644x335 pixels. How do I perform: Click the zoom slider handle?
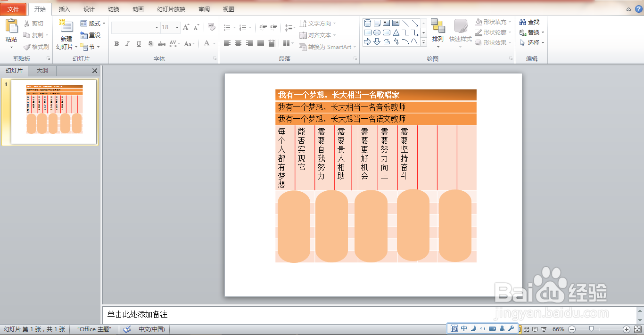(591, 329)
